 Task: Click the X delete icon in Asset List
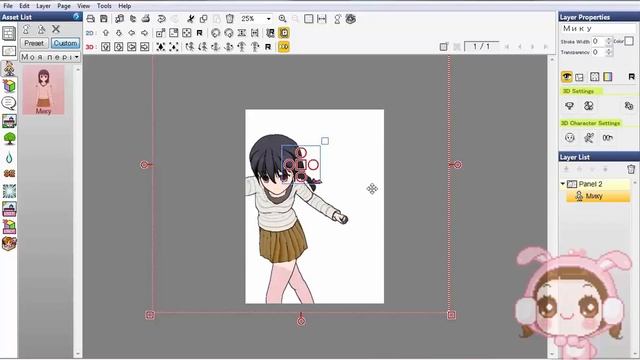pyautogui.click(x=56, y=29)
